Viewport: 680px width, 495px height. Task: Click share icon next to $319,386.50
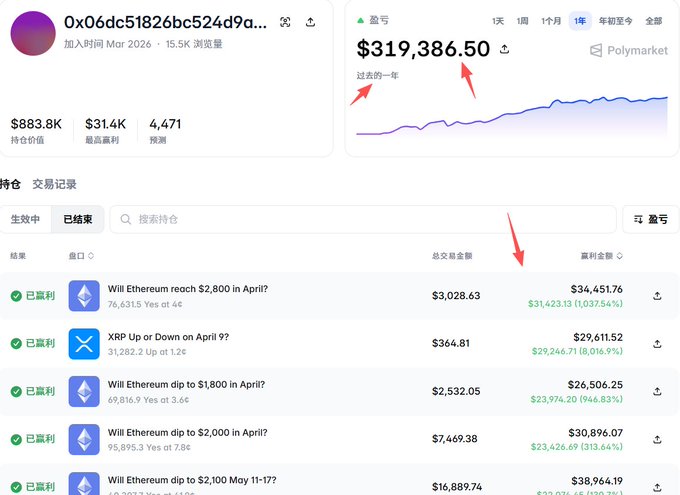tap(504, 49)
